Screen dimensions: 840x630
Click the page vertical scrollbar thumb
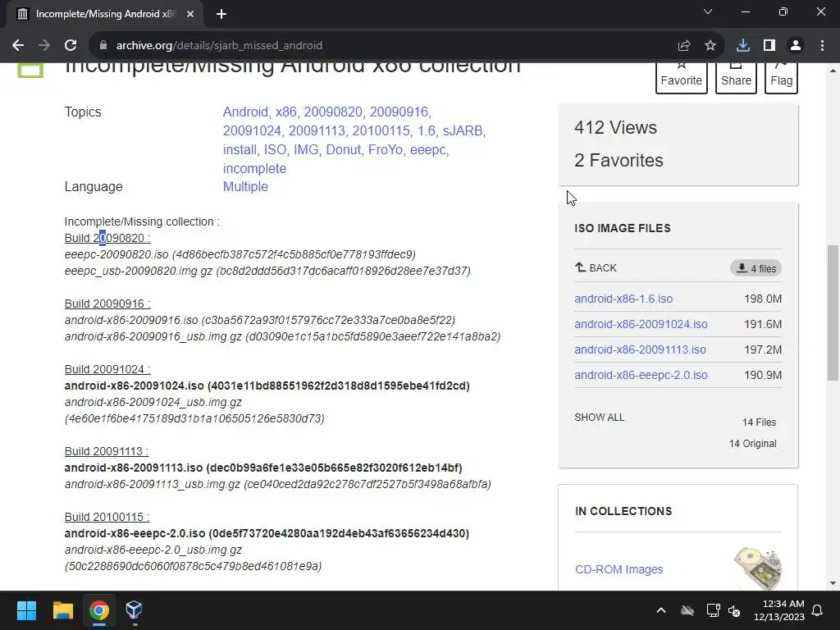coord(833,313)
